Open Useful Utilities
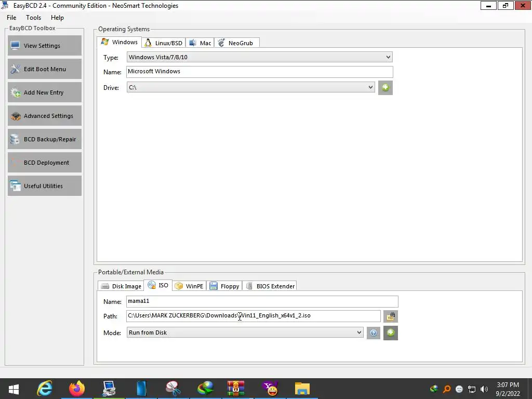 tap(45, 186)
